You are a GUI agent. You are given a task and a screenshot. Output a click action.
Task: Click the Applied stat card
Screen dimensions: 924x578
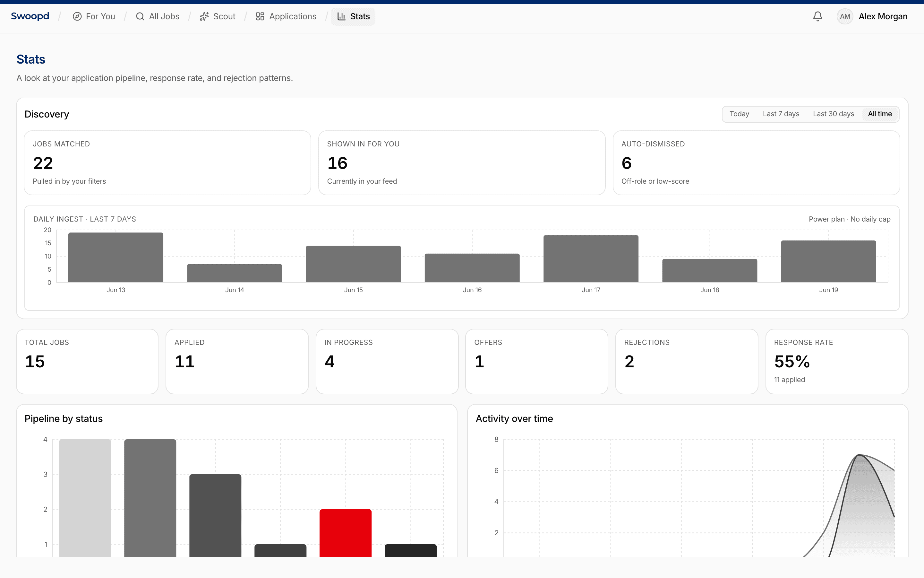(237, 361)
